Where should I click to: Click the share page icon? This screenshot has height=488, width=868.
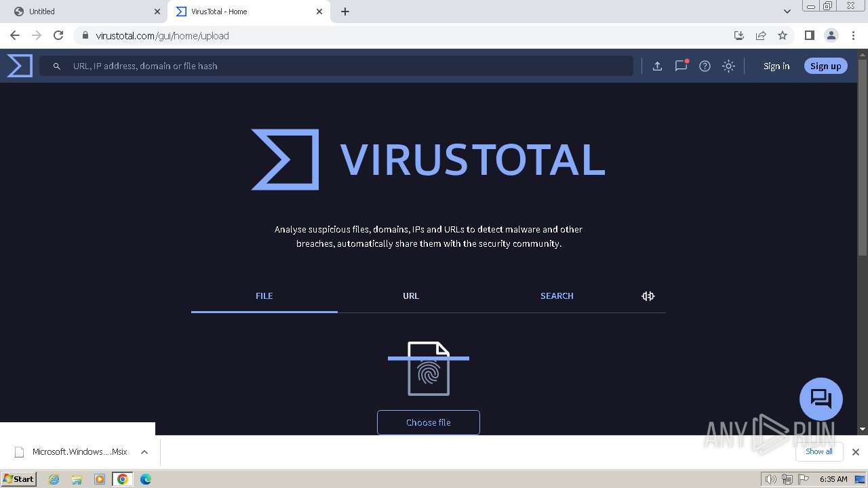761,35
